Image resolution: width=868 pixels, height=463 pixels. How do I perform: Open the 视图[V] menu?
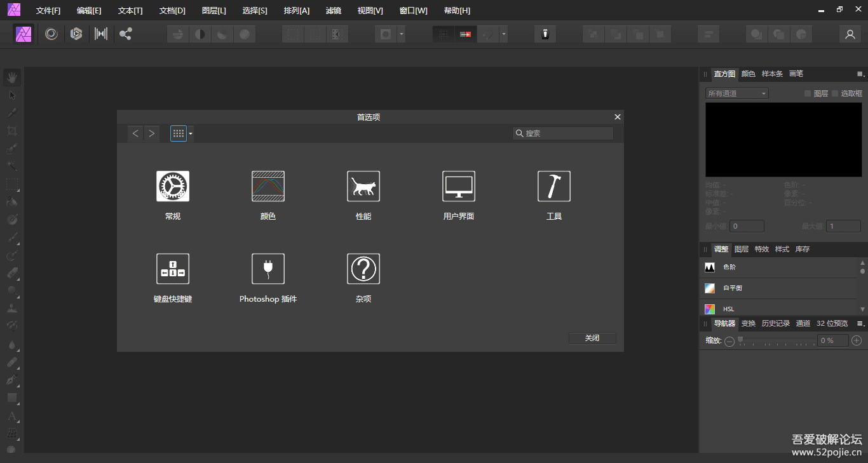pos(370,11)
